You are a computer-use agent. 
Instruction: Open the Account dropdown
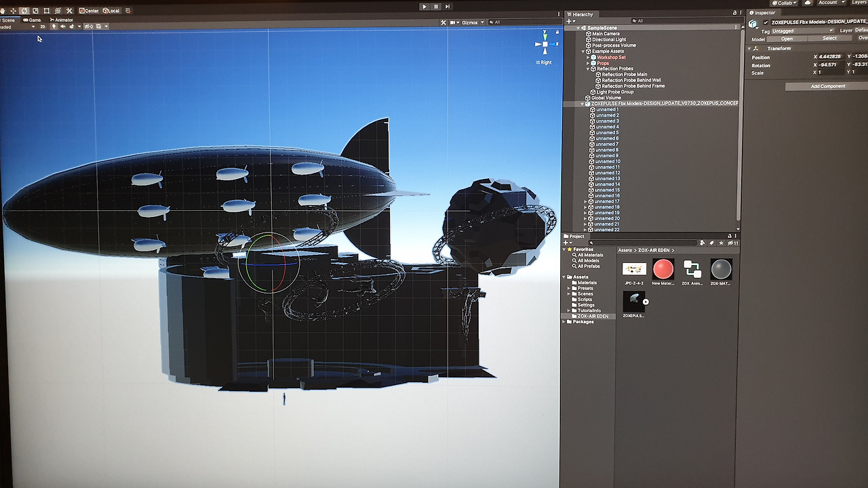tap(831, 3)
